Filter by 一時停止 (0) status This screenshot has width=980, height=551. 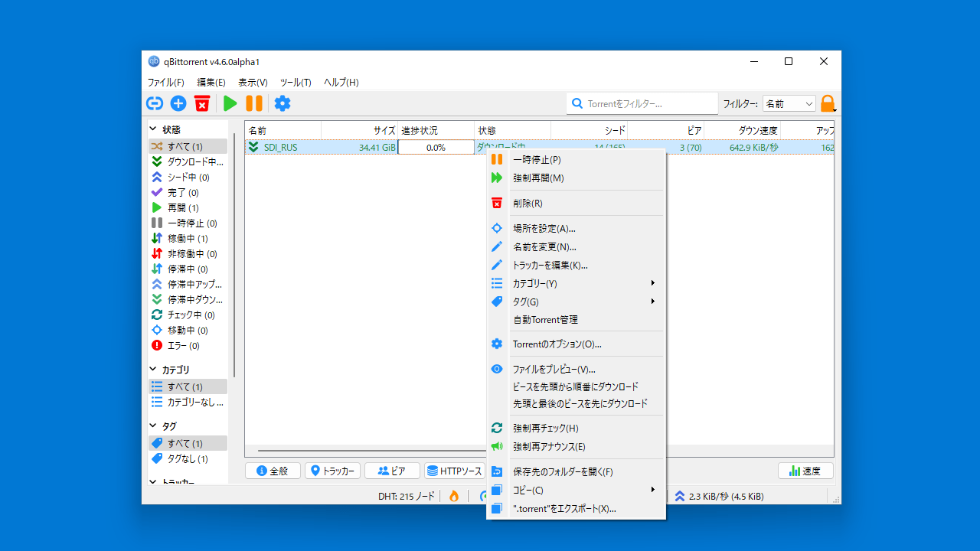(188, 223)
